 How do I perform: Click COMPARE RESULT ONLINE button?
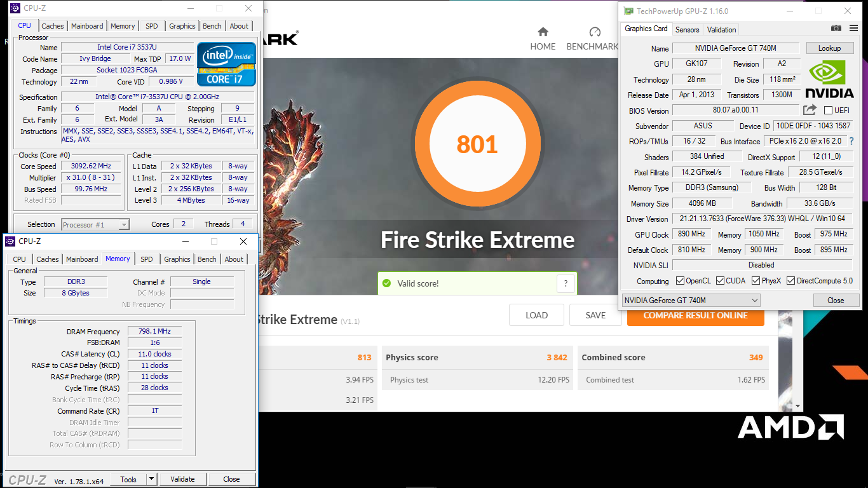coord(695,315)
